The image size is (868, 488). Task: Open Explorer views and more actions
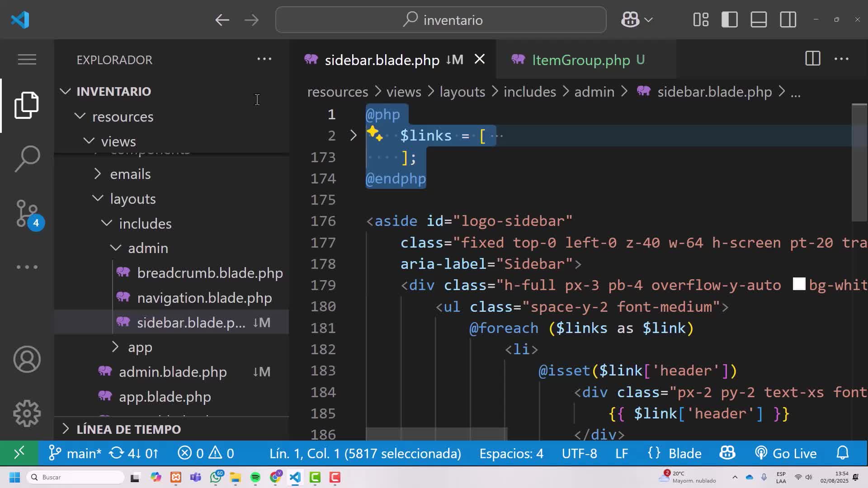point(264,59)
